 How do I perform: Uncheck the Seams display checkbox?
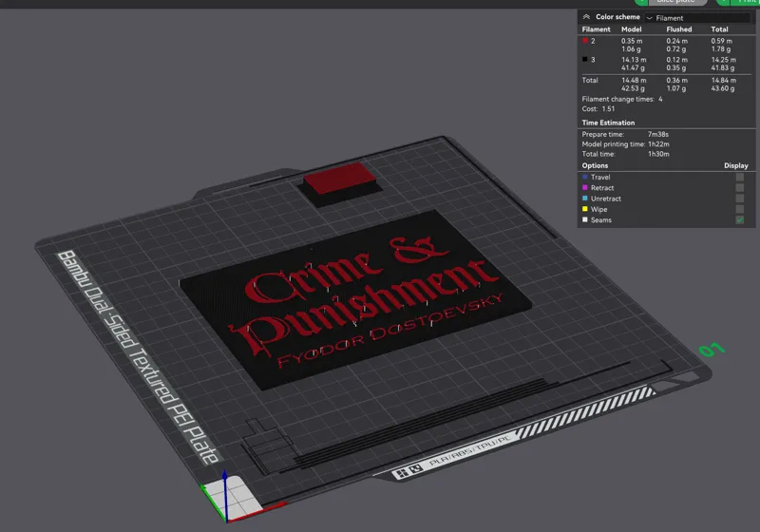[x=740, y=220]
